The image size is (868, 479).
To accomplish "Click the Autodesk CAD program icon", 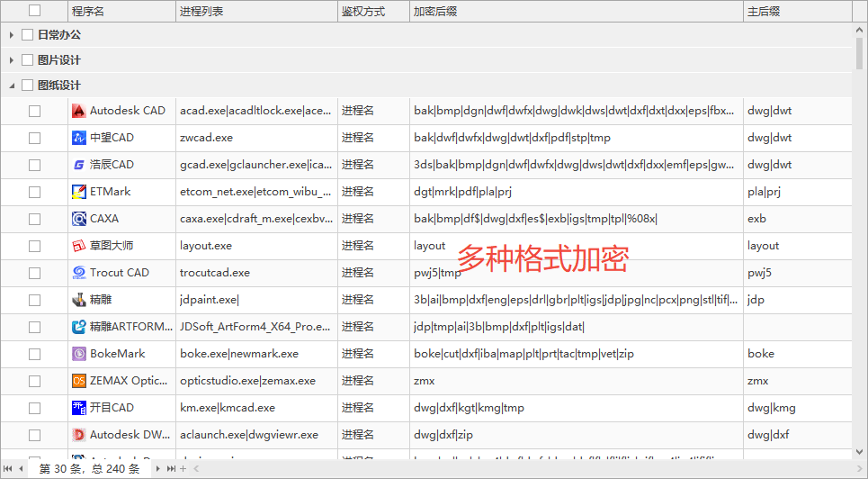I will coord(79,111).
